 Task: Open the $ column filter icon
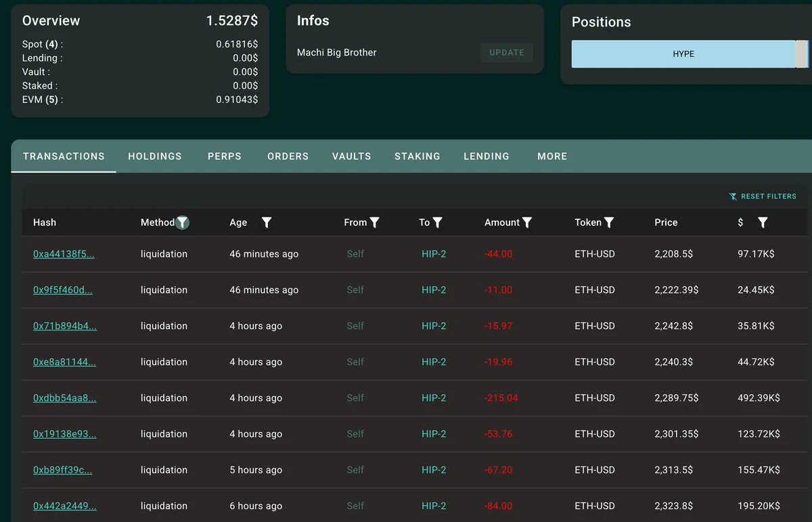point(763,222)
